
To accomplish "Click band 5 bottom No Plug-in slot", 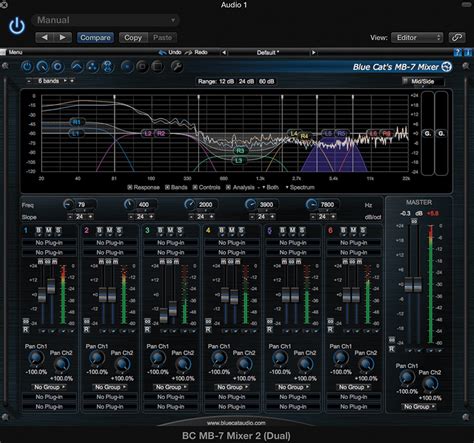I will pos(293,407).
